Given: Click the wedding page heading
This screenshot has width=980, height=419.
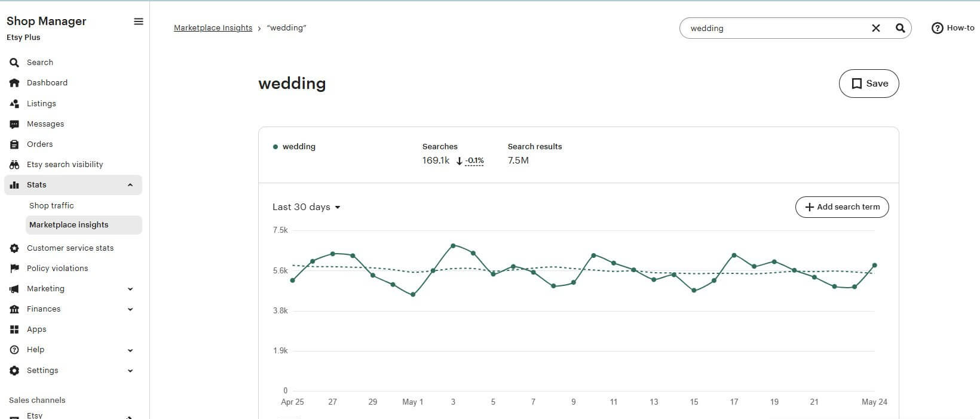Looking at the screenshot, I should (x=292, y=84).
